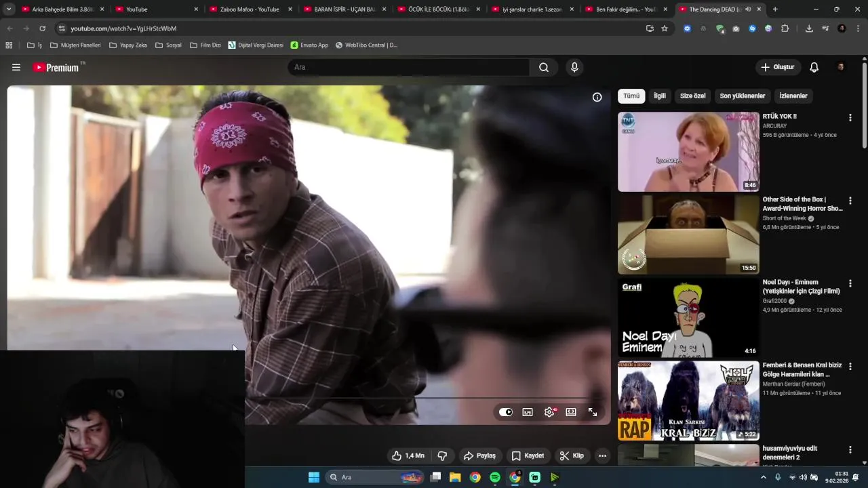Open Windows Start menu
The height and width of the screenshot is (488, 868).
[314, 477]
